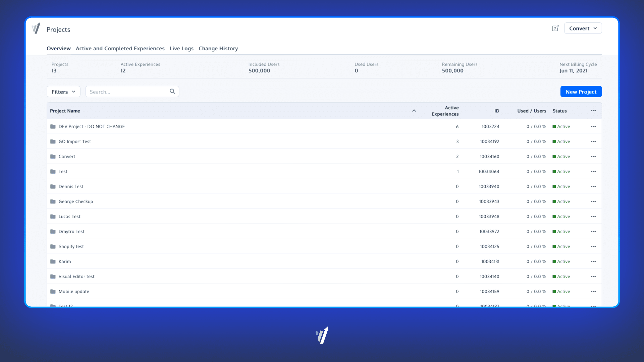Image resolution: width=644 pixels, height=362 pixels.
Task: Click the magnifier search icon
Action: click(x=172, y=92)
